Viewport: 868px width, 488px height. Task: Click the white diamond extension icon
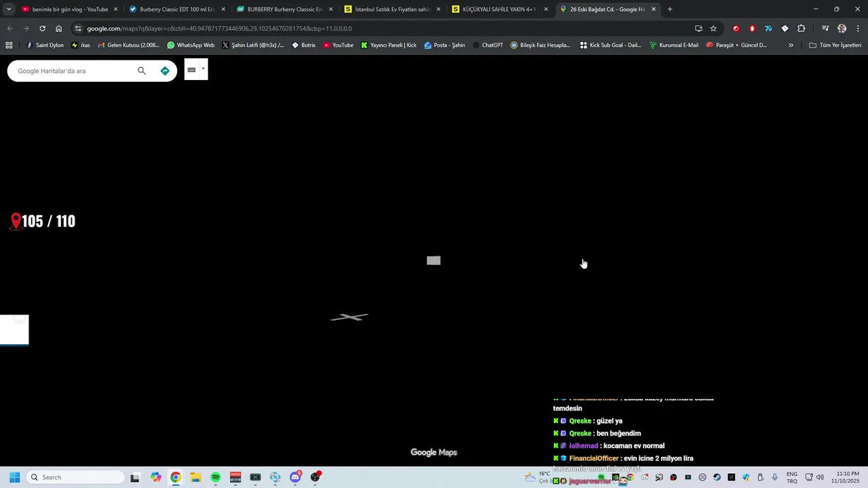pyautogui.click(x=785, y=28)
